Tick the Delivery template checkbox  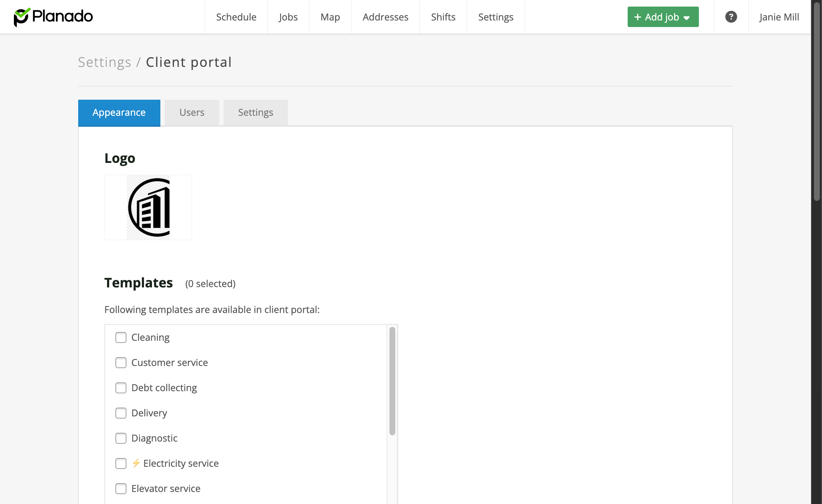tap(121, 413)
